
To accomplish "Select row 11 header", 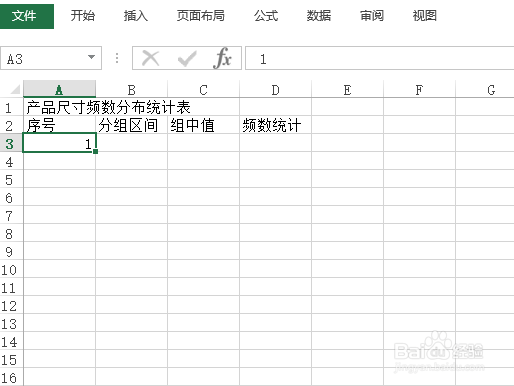I will [11, 287].
